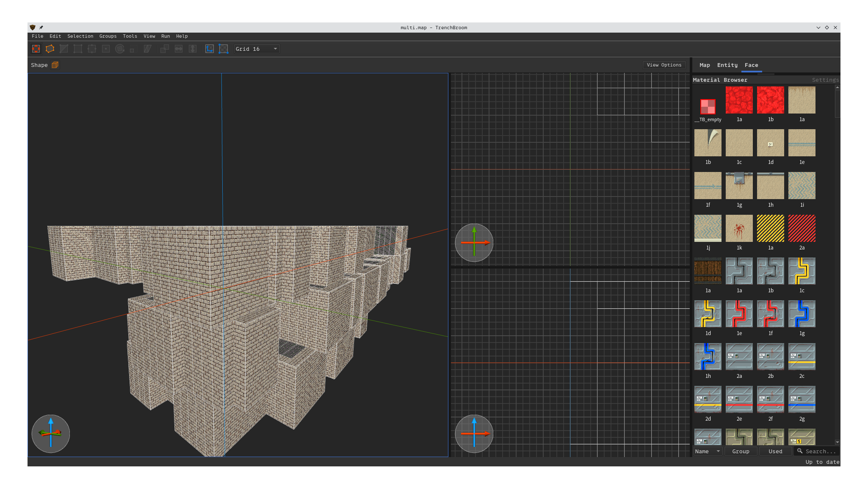Toggle the red-arrows Brush tool
This screenshot has width=868, height=499.
[36, 49]
